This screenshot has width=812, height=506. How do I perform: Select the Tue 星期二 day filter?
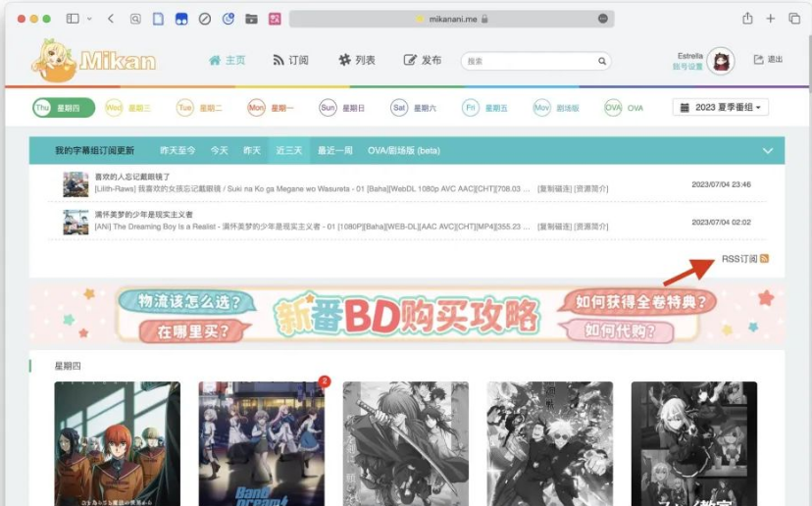pos(199,108)
